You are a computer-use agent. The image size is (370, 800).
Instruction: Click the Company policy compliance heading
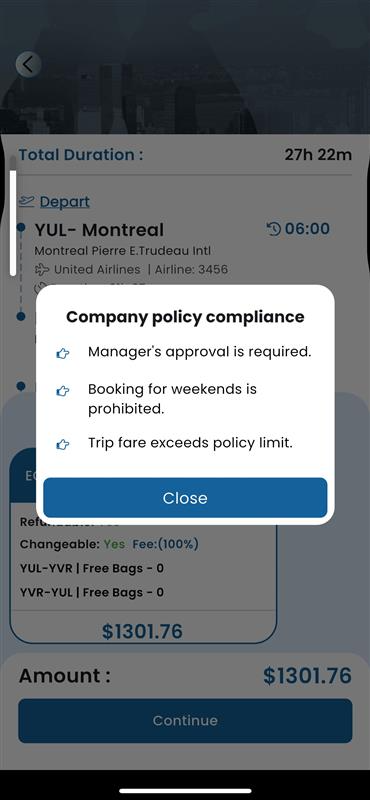(x=185, y=317)
